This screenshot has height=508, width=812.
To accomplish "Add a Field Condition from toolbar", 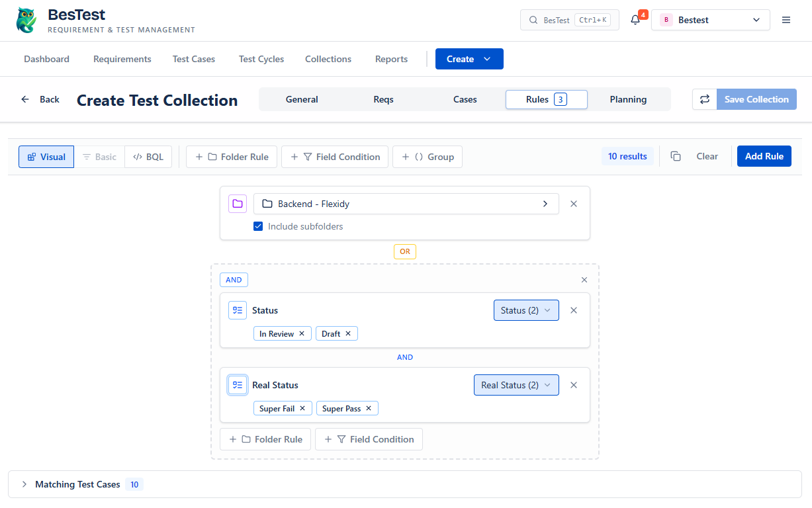I will 335,157.
